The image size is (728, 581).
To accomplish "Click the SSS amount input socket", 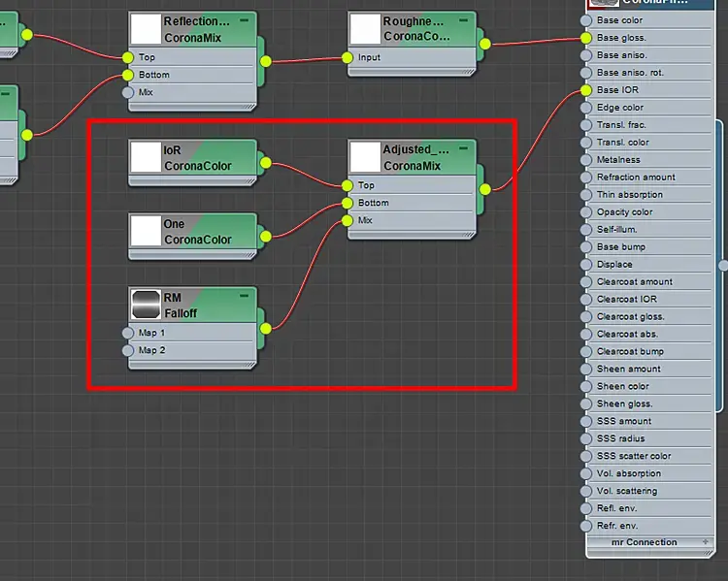I will click(x=586, y=421).
